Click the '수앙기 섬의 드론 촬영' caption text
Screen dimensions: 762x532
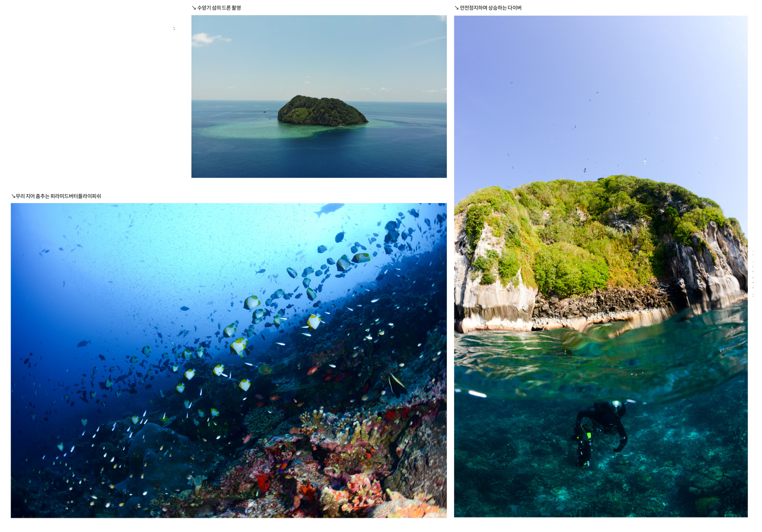219,8
